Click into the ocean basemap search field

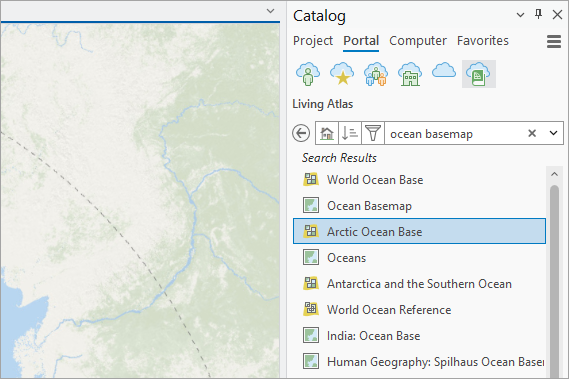[455, 133]
